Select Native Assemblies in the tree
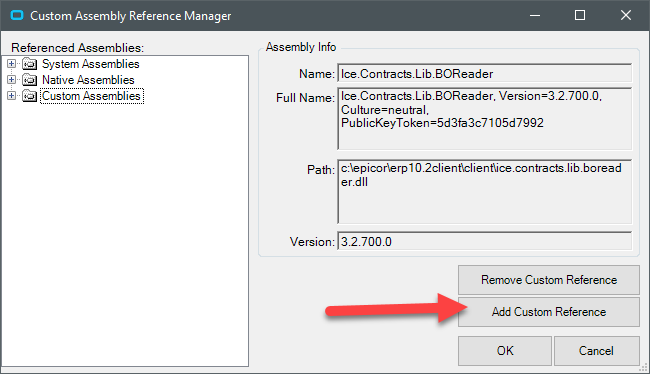This screenshot has width=650, height=374. (88, 80)
